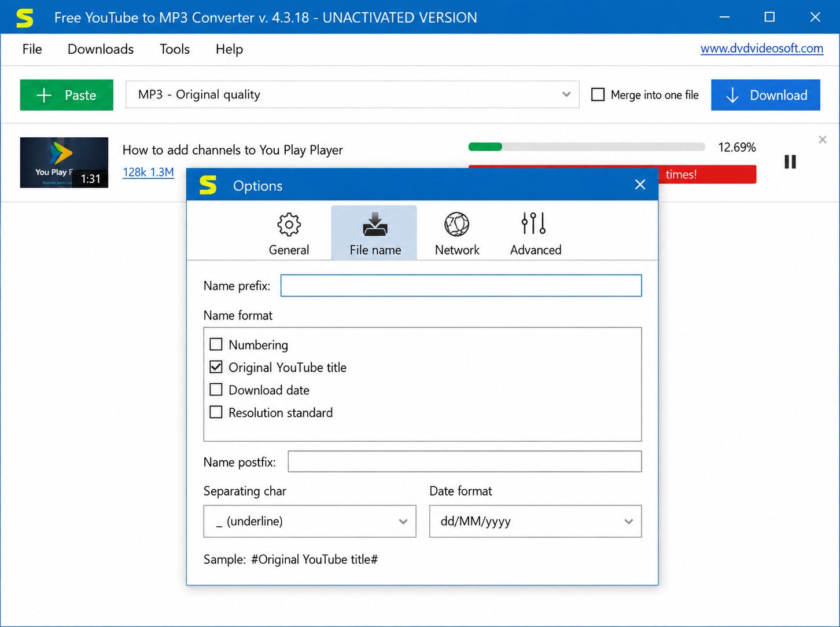The image size is (840, 627).
Task: Start the download with Download button
Action: (x=765, y=95)
